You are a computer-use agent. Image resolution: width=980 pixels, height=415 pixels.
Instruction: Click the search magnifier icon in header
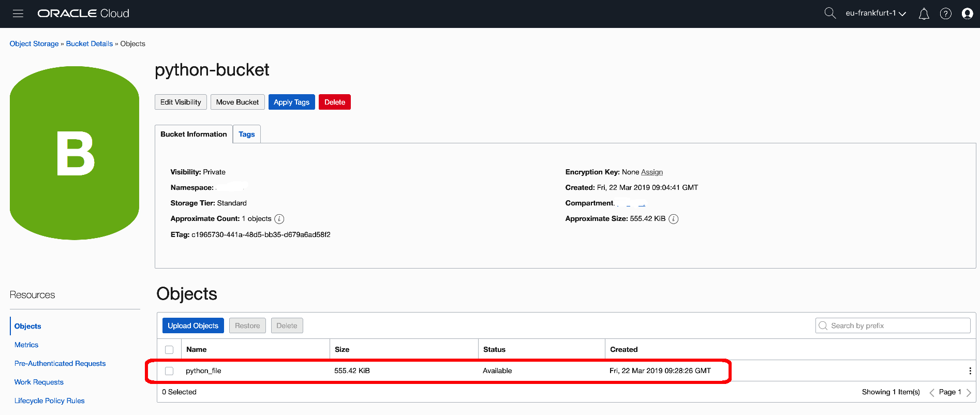pos(829,13)
